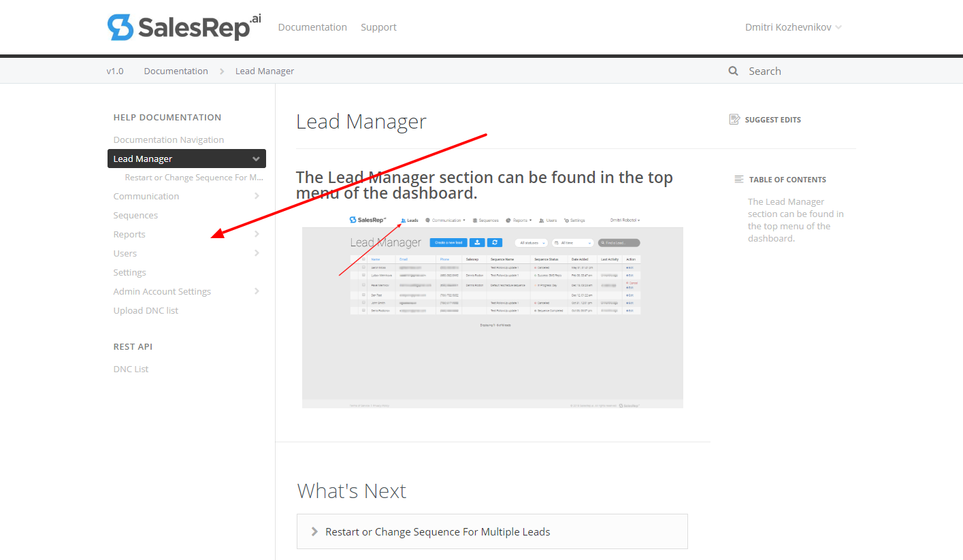
Task: Open Admin Account Settings sidebar item
Action: tap(162, 291)
